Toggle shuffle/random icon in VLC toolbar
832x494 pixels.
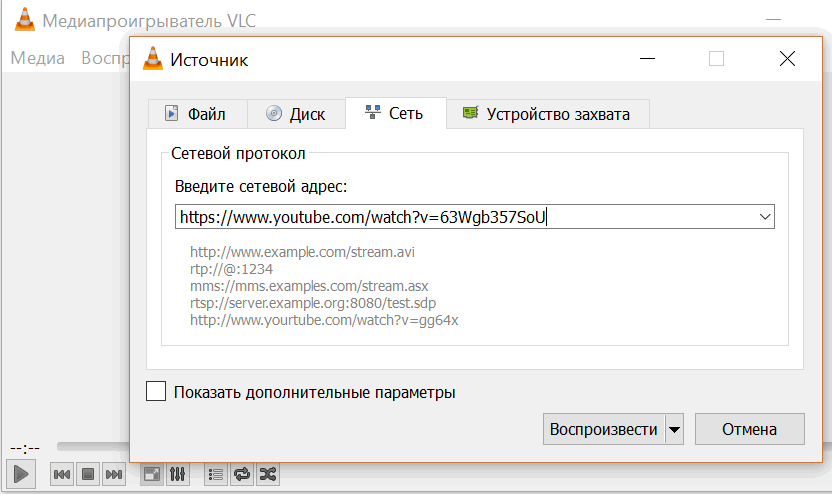(267, 474)
